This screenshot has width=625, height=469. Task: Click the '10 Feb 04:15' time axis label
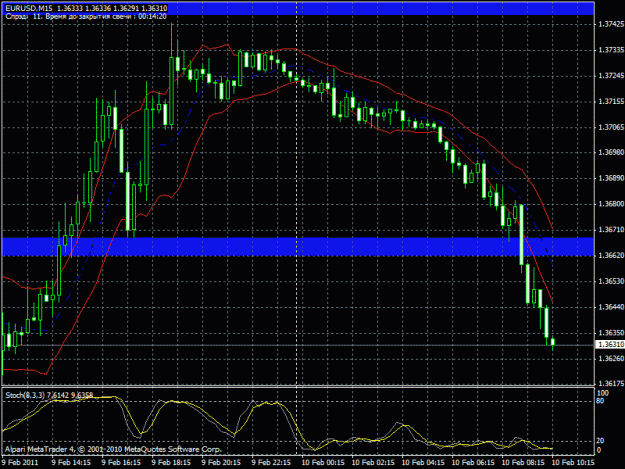[423, 462]
